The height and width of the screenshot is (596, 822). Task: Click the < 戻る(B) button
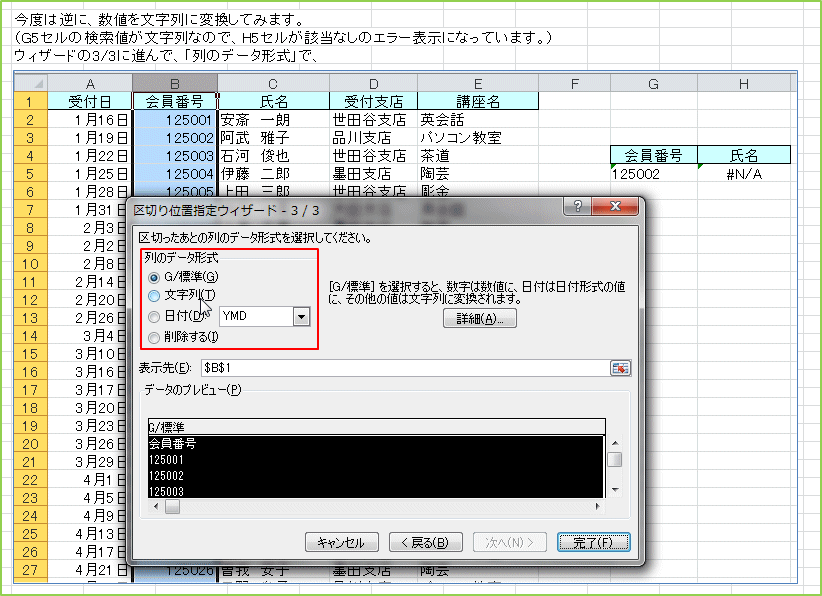[425, 542]
